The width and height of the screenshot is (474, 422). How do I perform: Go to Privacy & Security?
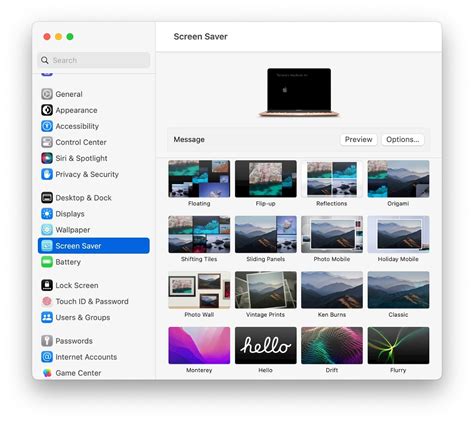pyautogui.click(x=94, y=174)
